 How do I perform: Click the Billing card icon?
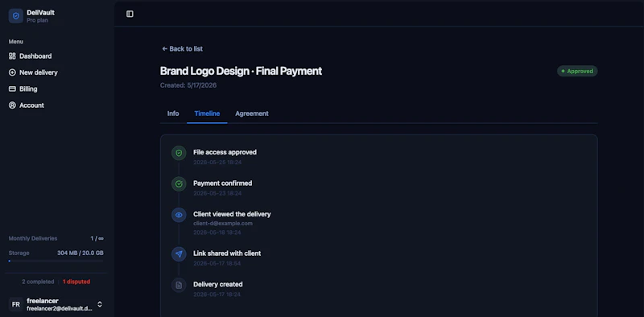[x=12, y=89]
